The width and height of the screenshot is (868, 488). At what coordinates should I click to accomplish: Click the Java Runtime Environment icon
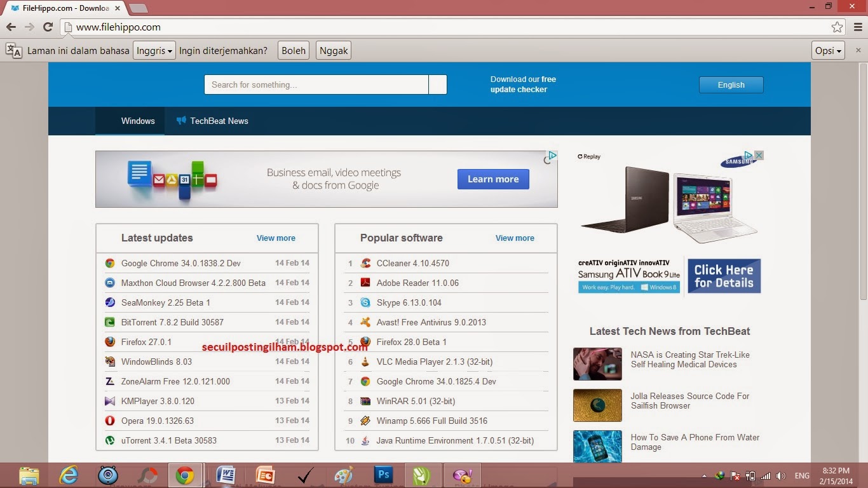point(365,440)
